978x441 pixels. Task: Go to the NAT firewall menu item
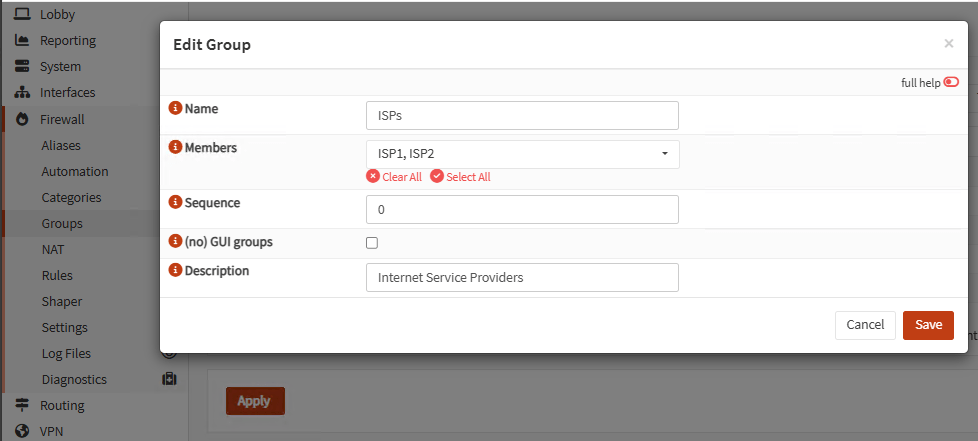[53, 249]
